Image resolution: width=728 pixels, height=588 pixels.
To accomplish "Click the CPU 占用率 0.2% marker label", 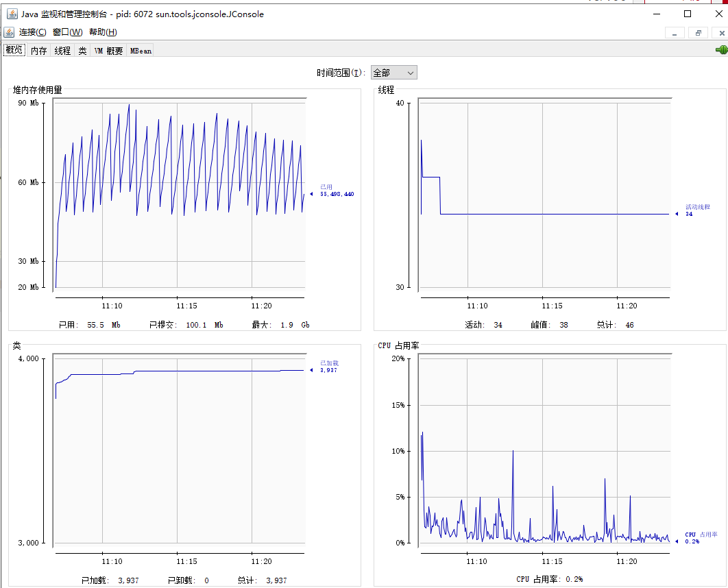I will pyautogui.click(x=701, y=538).
